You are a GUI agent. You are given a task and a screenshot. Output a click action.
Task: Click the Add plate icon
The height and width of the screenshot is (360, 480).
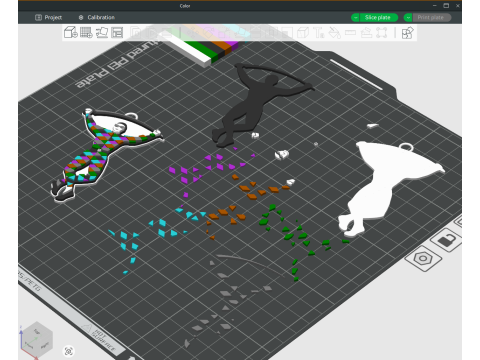[x=86, y=32]
